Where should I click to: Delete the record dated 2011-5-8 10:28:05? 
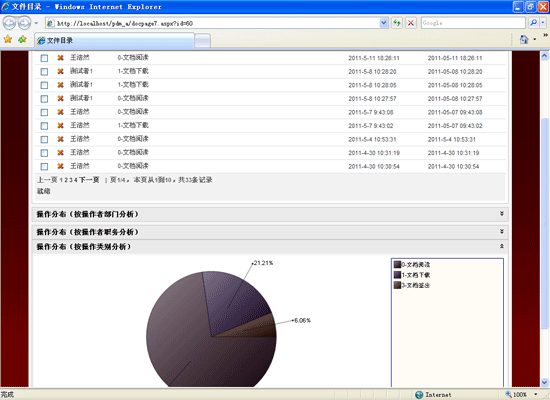61,85
